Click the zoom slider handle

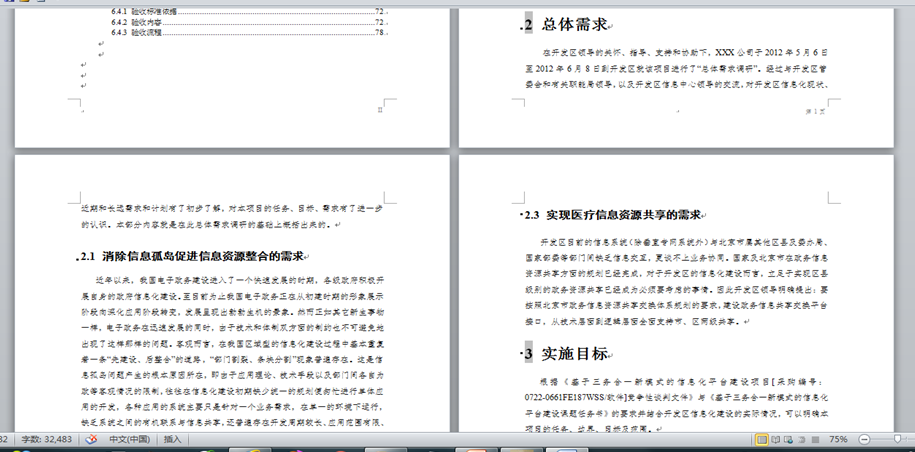(x=898, y=439)
